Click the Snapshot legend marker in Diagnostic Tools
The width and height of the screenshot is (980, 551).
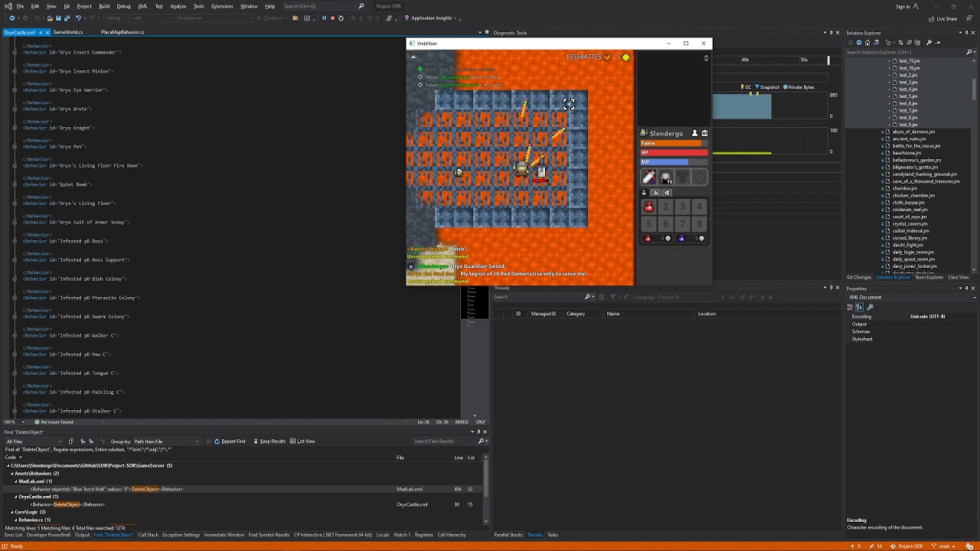(x=757, y=86)
